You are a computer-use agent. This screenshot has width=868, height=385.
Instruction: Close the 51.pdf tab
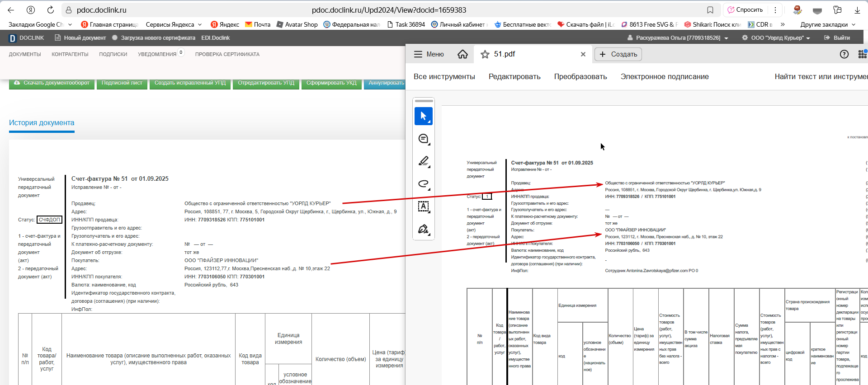pyautogui.click(x=583, y=54)
